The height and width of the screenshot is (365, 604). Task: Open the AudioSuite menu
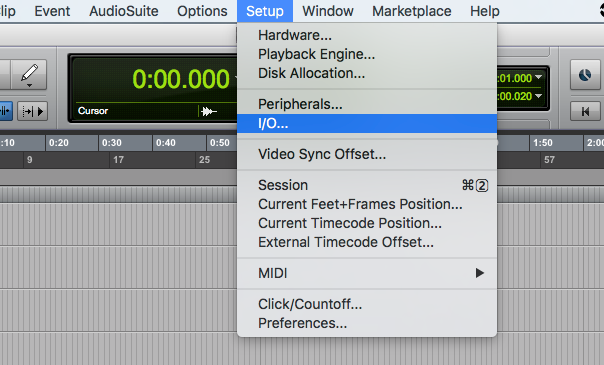coord(124,11)
